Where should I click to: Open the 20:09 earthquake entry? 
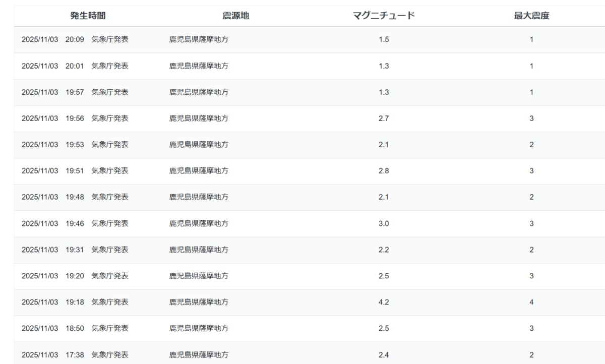point(75,39)
